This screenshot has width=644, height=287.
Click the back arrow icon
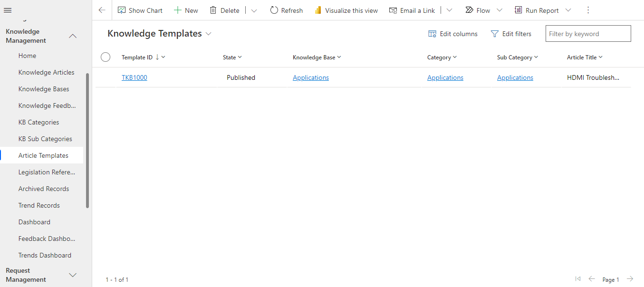tap(102, 10)
